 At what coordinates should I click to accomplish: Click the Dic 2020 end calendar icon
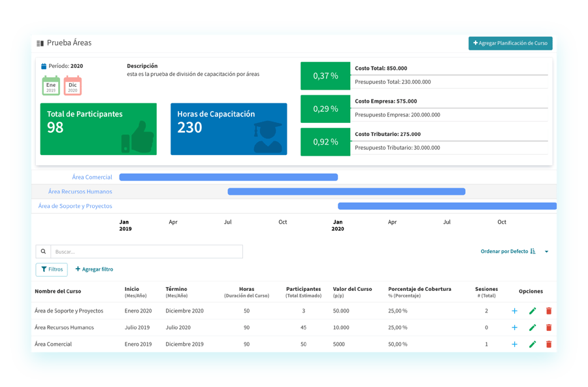73,86
